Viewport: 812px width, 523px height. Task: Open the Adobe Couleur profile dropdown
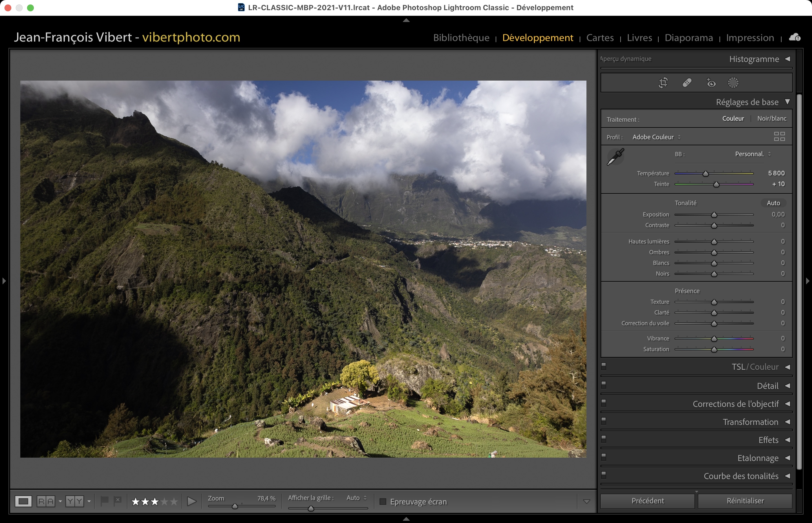click(656, 137)
